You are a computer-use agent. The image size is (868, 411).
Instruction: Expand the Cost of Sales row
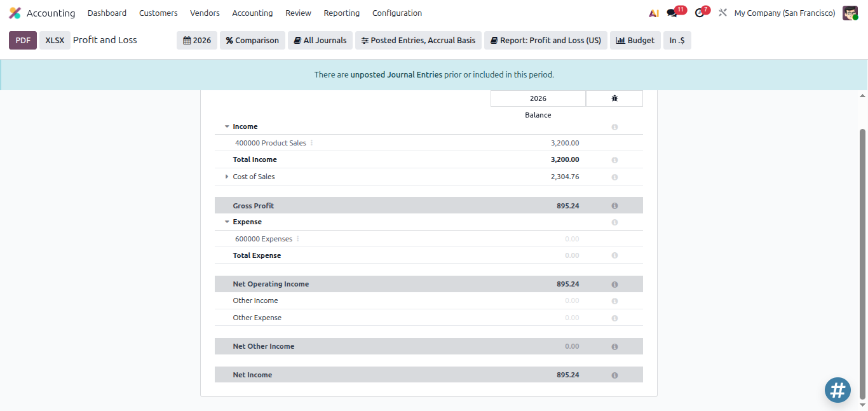tap(227, 177)
